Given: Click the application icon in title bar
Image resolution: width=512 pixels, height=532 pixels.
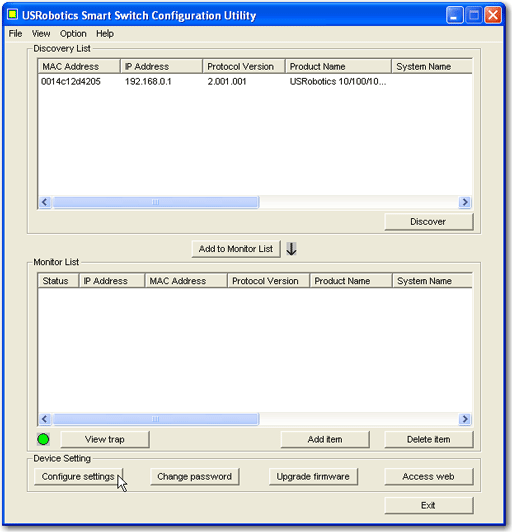Looking at the screenshot, I should pyautogui.click(x=13, y=15).
